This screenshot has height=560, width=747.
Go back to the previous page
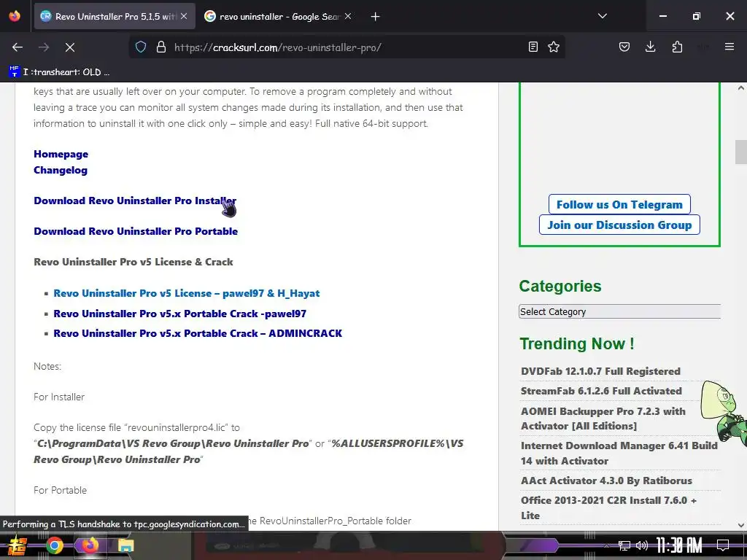[18, 47]
